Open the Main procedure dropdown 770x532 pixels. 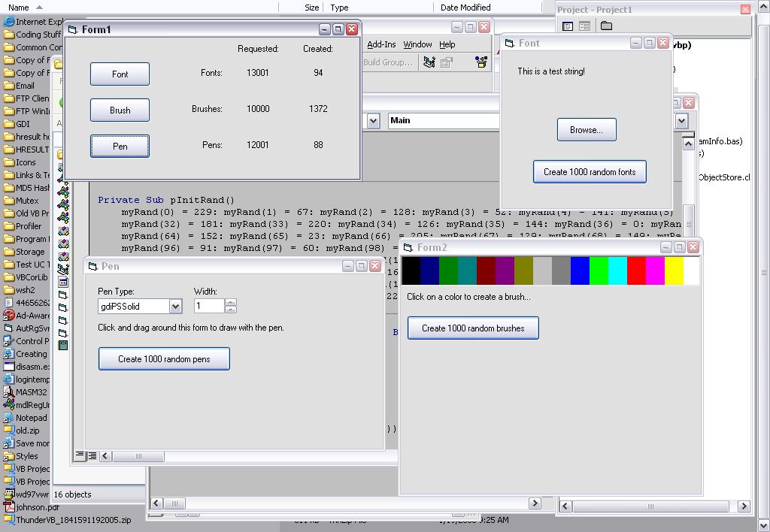[x=681, y=121]
